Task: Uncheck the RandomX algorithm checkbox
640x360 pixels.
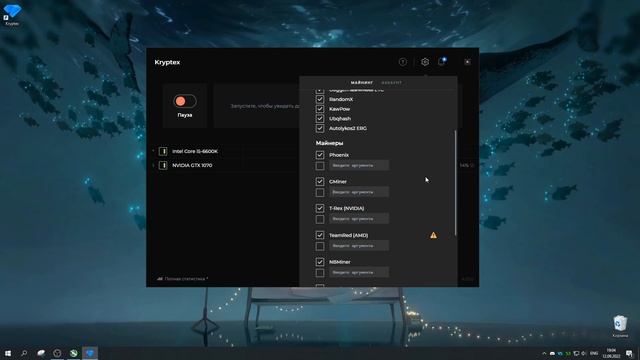Action: click(320, 99)
